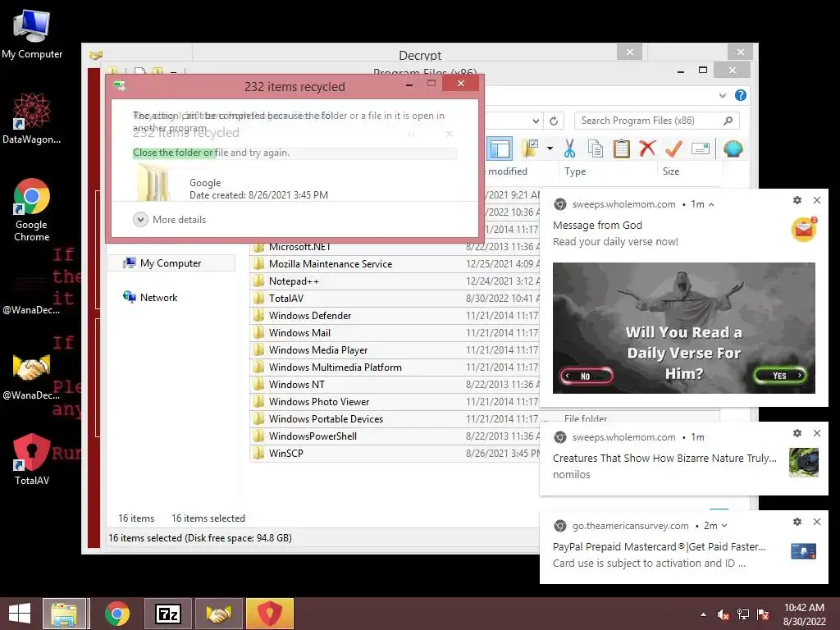This screenshot has width=840, height=630.
Task: Click the folder options icon in toolbar
Action: pos(531,148)
